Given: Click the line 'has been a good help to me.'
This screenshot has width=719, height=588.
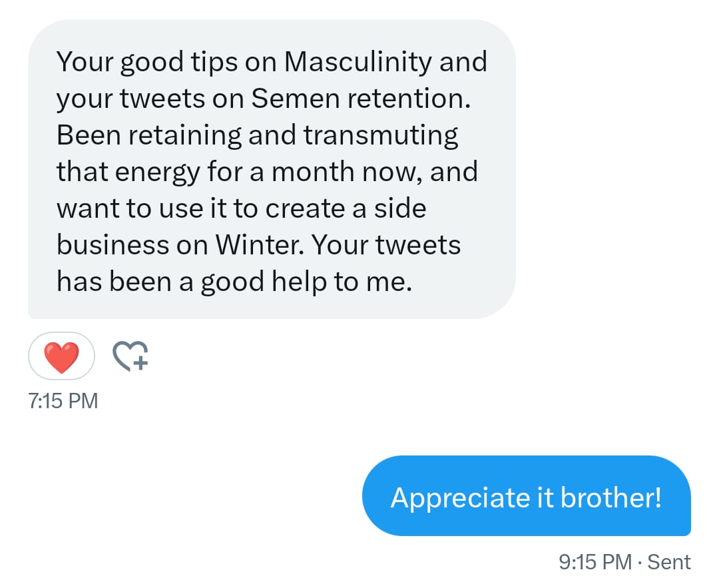Looking at the screenshot, I should [234, 281].
